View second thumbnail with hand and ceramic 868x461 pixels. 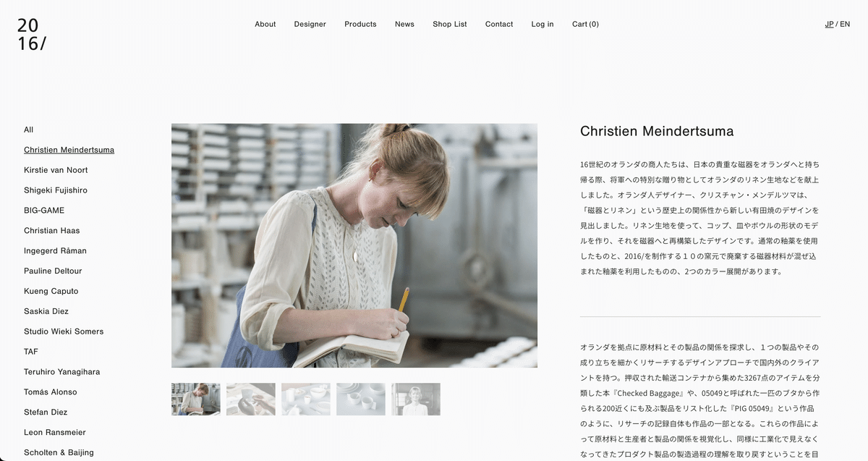251,399
